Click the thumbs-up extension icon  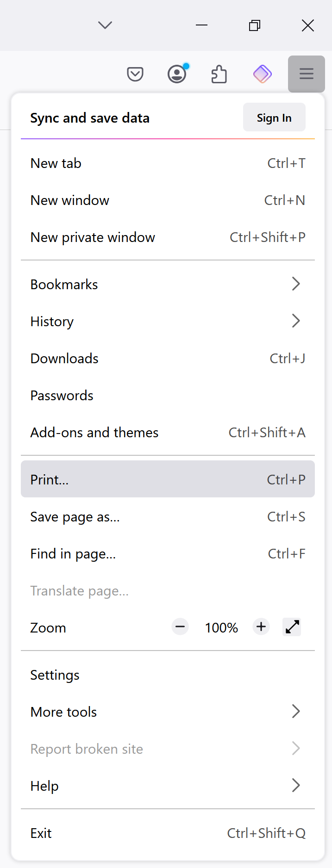(219, 74)
